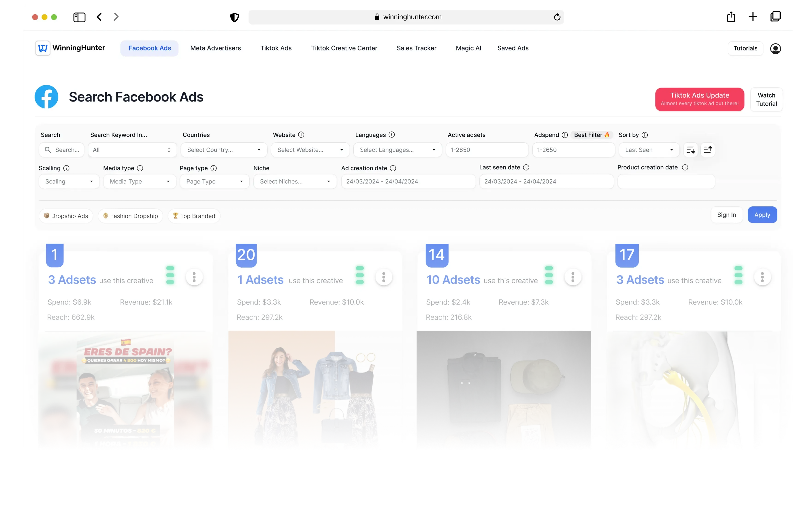Open the Select Niches dropdown
The height and width of the screenshot is (527, 812).
click(295, 181)
